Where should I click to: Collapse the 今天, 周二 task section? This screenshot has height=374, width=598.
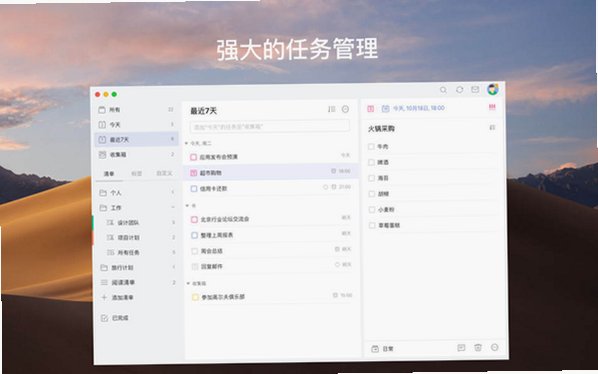pos(186,143)
